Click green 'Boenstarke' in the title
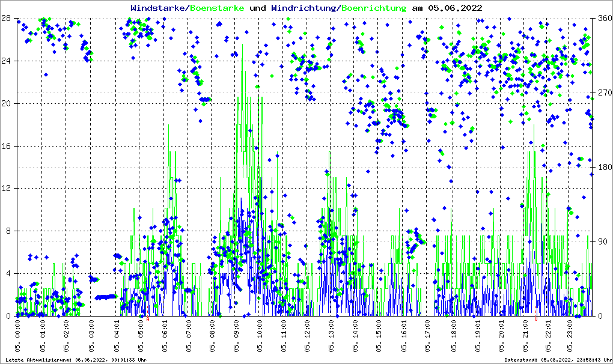Viewport: 613px width, 364px height. (x=217, y=8)
